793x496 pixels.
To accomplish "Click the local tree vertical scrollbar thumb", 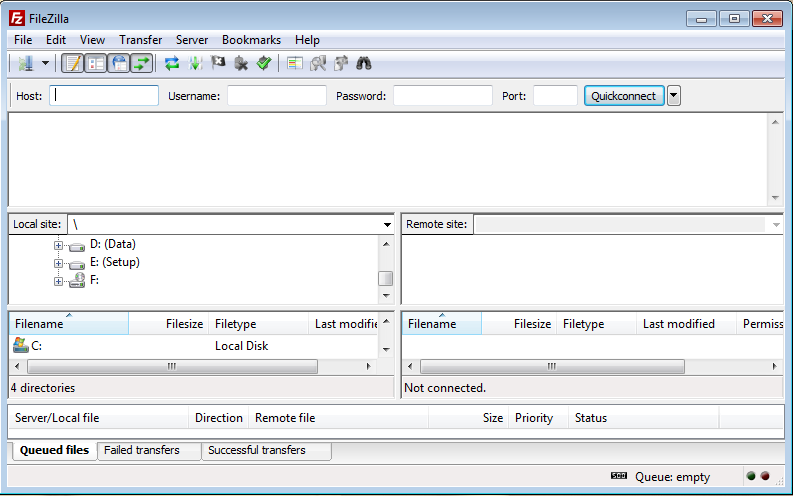I will [x=385, y=279].
